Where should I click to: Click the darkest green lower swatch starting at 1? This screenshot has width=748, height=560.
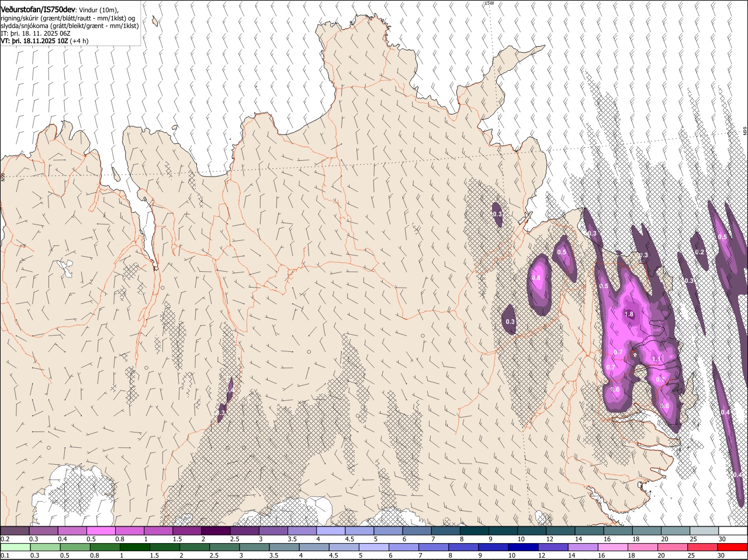[x=134, y=547]
